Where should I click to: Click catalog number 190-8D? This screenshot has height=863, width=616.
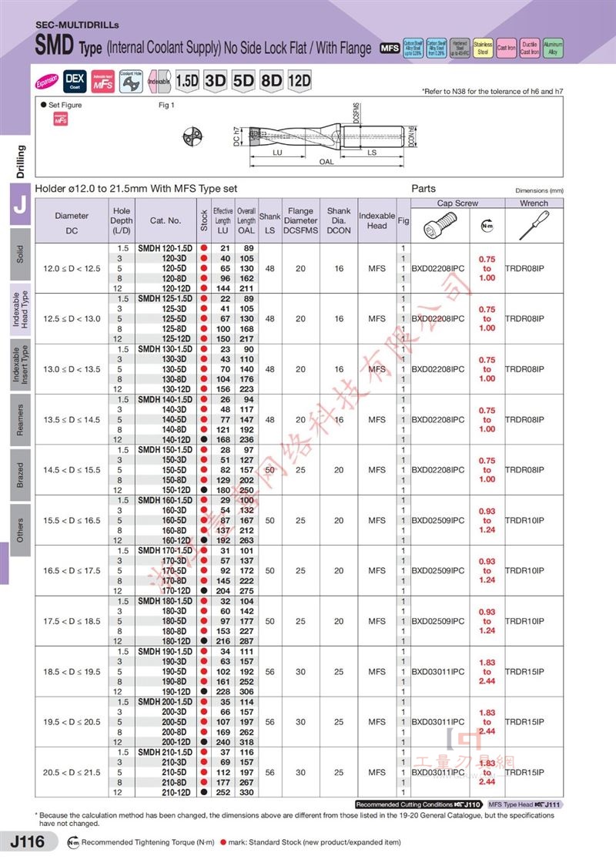174,681
